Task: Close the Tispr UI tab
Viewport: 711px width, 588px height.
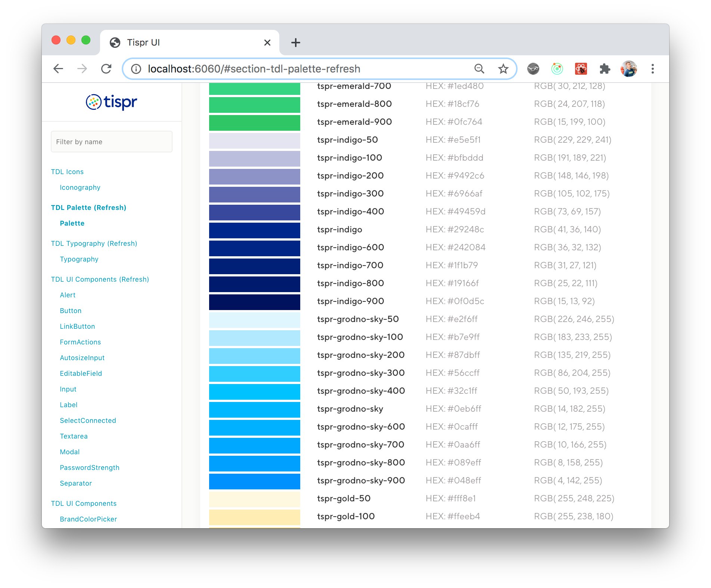Action: tap(267, 43)
